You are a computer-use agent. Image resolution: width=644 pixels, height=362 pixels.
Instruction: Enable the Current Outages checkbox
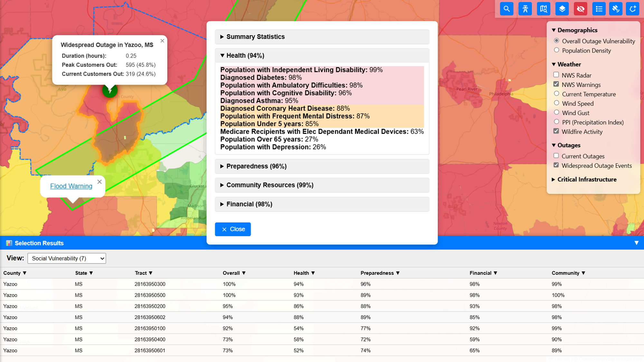[x=556, y=156]
